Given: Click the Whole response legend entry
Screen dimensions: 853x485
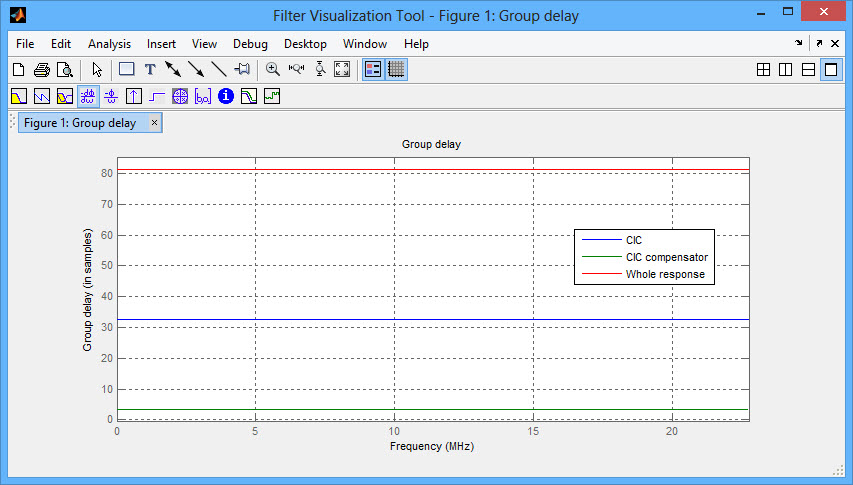Looking at the screenshot, I should pyautogui.click(x=665, y=274).
